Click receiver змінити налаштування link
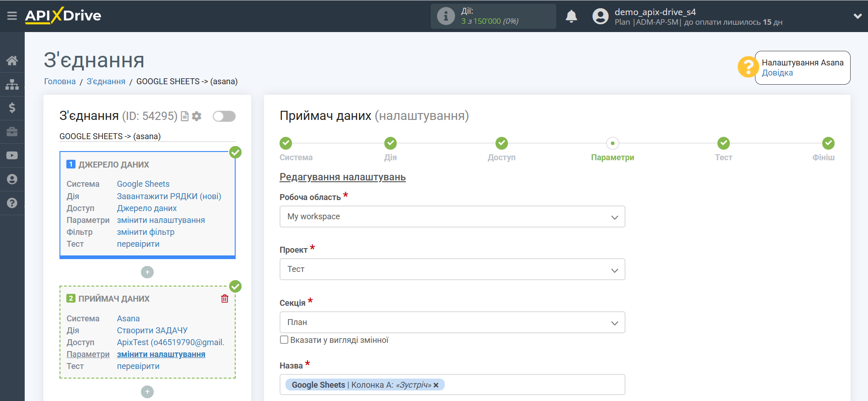868x401 pixels. point(161,354)
